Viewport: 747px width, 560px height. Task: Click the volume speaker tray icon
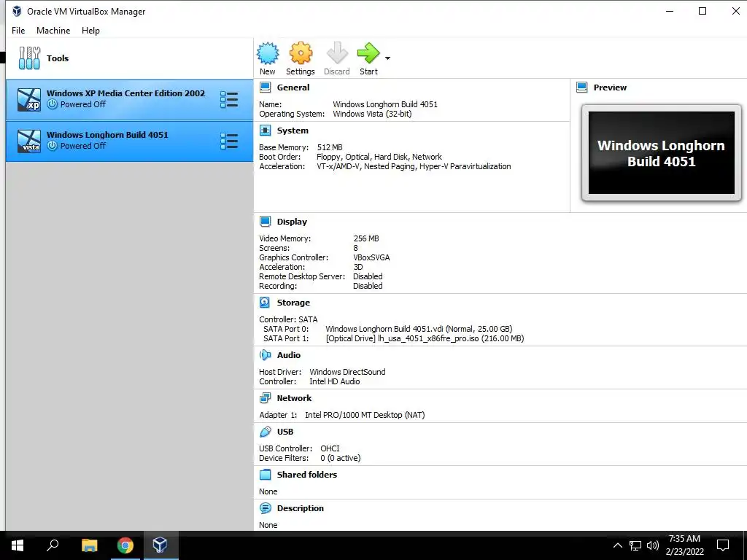coord(652,545)
